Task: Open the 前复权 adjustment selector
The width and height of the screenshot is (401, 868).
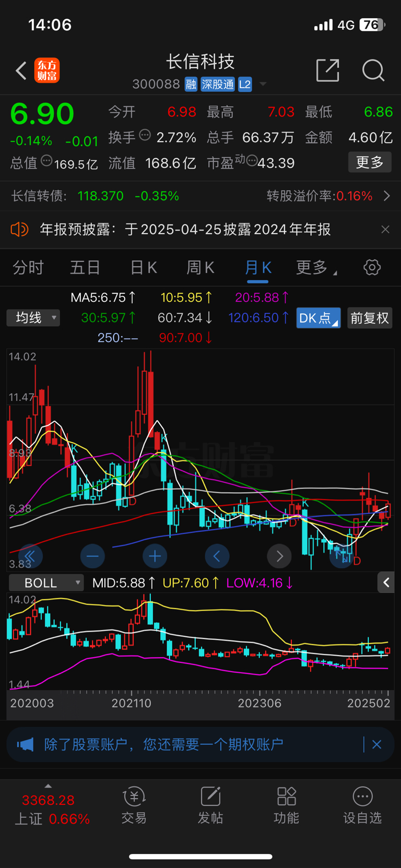Action: pos(369,318)
